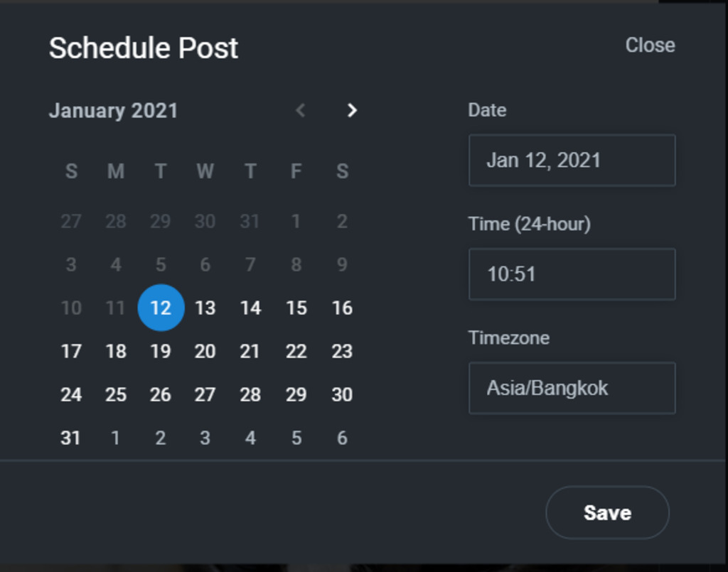Pick January 22 as the date
The image size is (728, 572).
(x=296, y=351)
